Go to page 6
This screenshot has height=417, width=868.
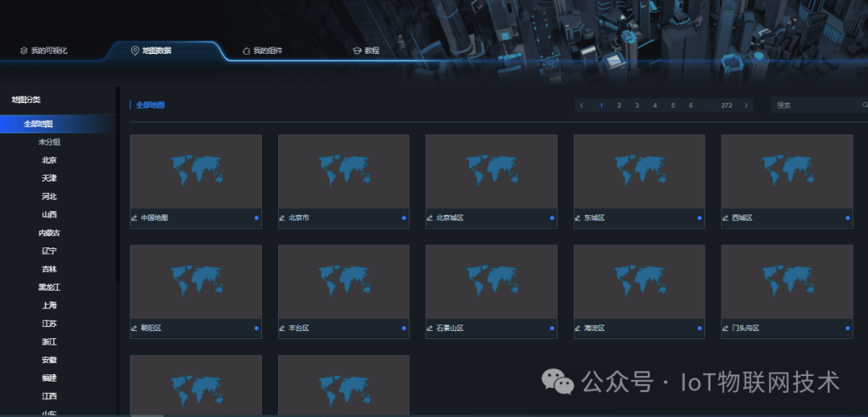(691, 105)
